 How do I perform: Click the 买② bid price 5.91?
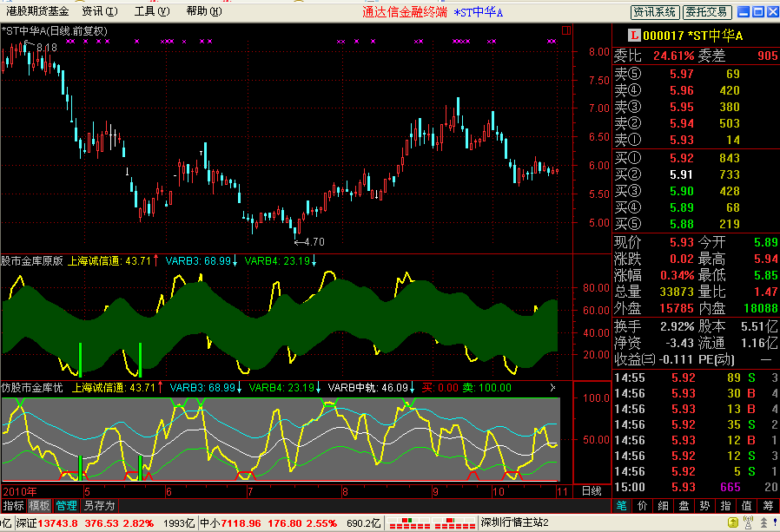pos(682,174)
